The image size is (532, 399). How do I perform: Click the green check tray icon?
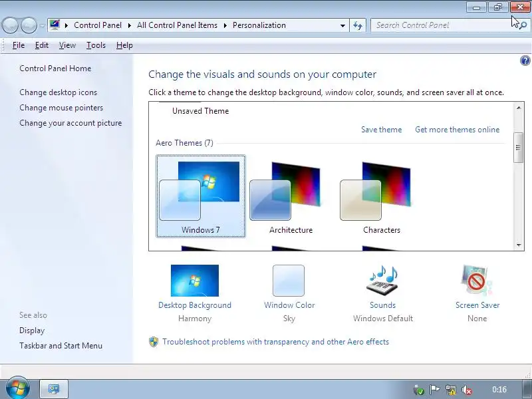click(419, 390)
